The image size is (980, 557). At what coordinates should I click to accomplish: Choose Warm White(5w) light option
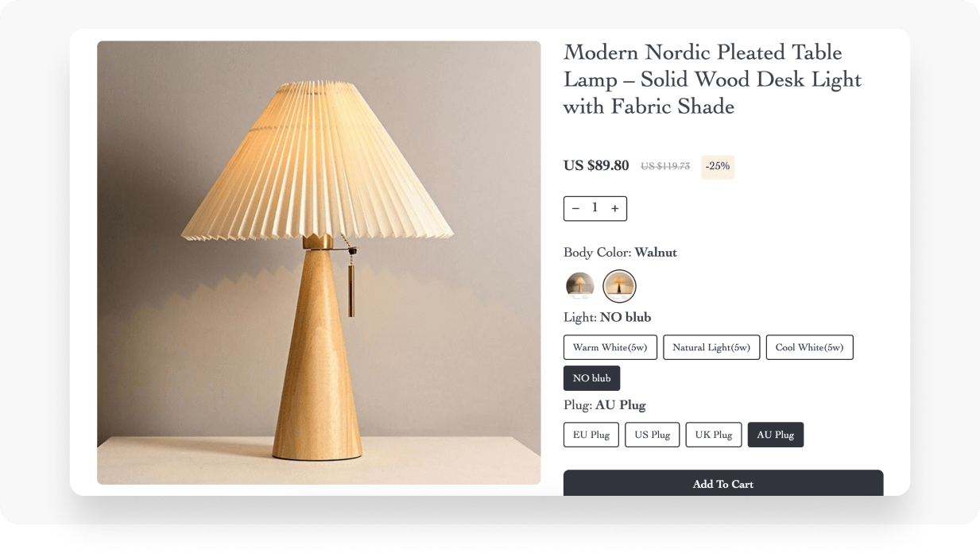click(x=610, y=347)
